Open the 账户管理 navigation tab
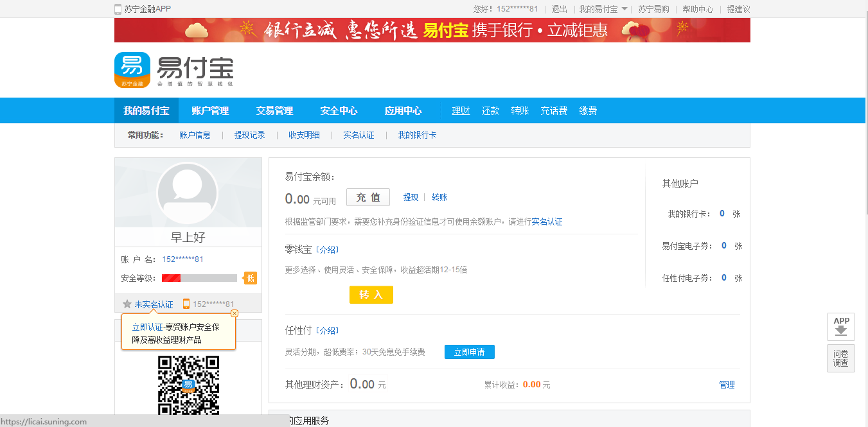868x427 pixels. tap(210, 110)
